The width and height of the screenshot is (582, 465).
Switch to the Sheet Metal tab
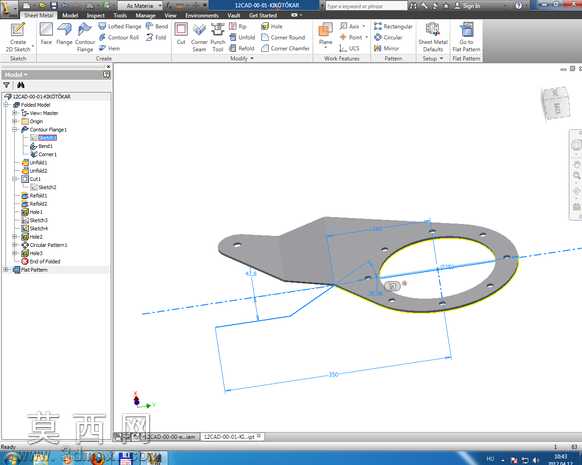coord(39,15)
